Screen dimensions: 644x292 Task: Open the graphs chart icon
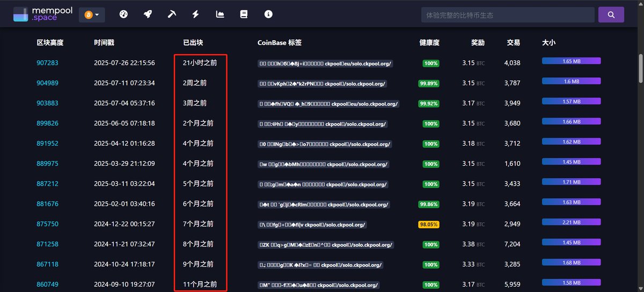[x=220, y=14]
